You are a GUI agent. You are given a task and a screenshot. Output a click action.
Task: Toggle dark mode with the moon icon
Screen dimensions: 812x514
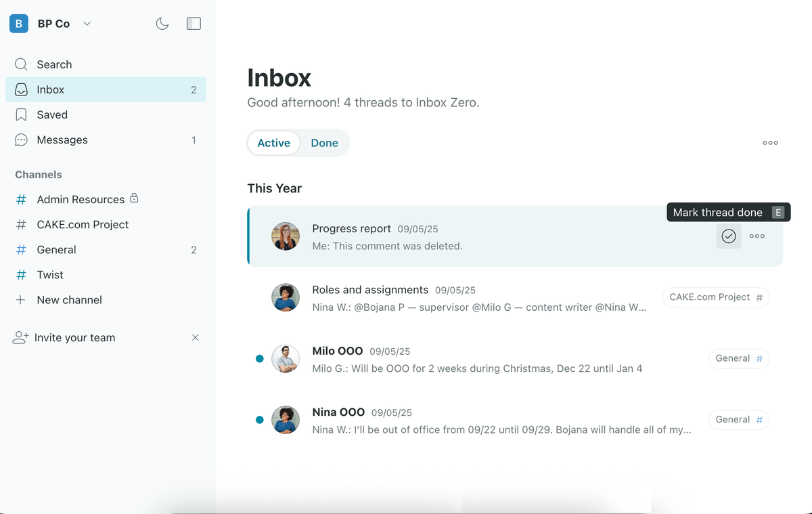click(162, 24)
